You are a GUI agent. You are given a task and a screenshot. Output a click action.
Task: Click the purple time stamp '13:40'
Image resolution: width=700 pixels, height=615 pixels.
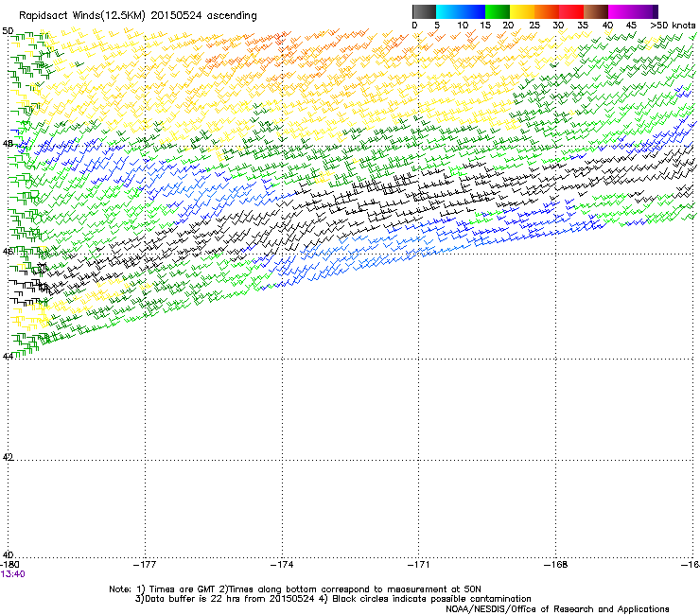pyautogui.click(x=12, y=574)
